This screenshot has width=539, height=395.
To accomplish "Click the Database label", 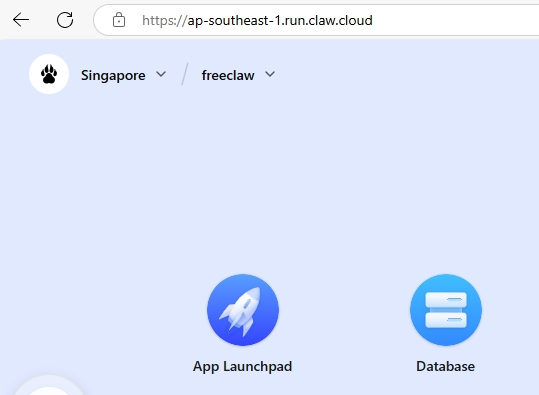I will click(446, 366).
